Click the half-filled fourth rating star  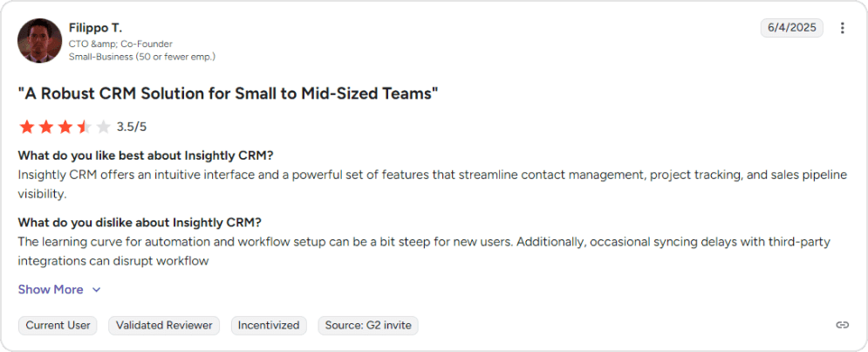[84, 127]
